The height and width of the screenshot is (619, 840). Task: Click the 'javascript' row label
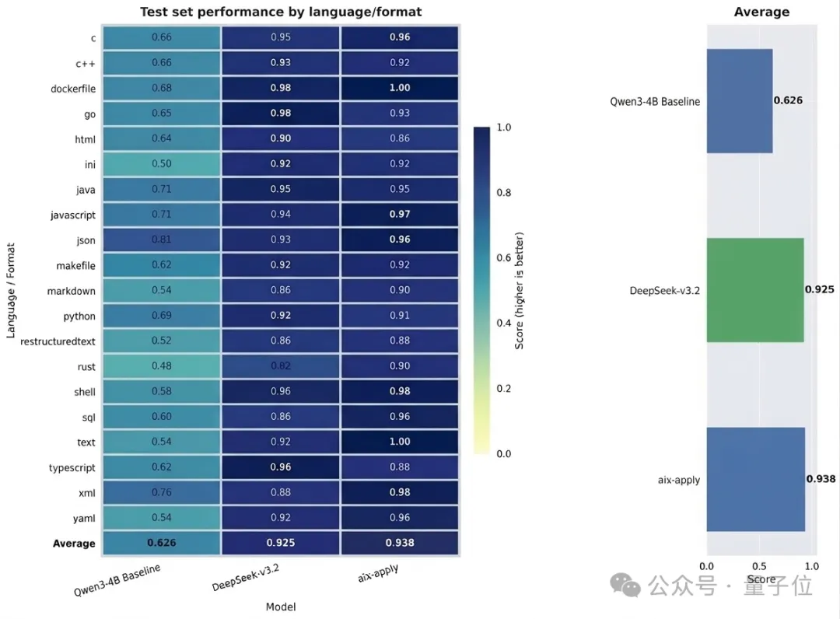tap(72, 215)
